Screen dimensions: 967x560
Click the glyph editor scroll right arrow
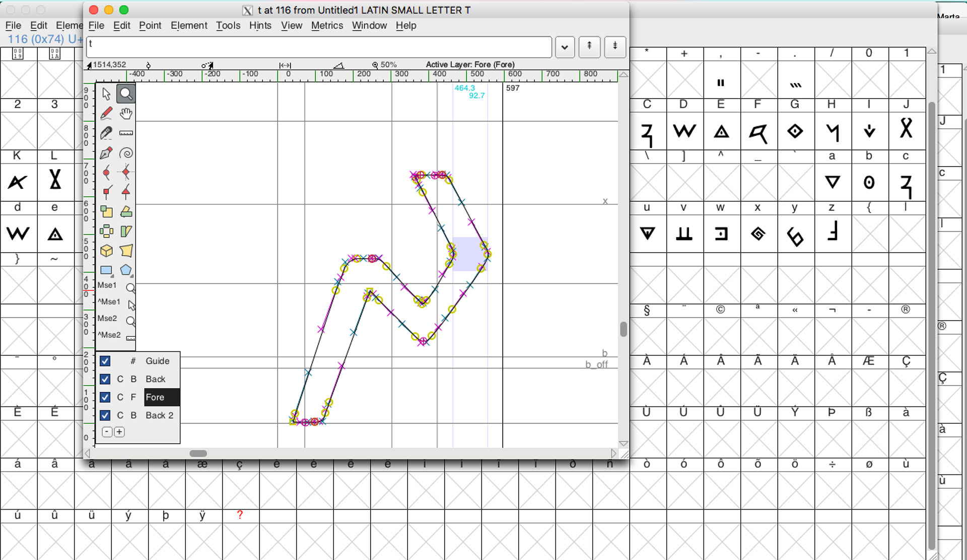pyautogui.click(x=613, y=453)
